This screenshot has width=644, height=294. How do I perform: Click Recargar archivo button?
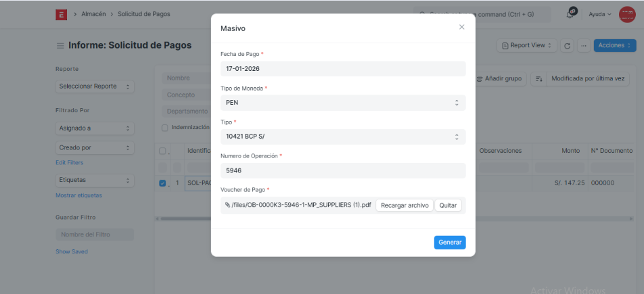coord(404,205)
